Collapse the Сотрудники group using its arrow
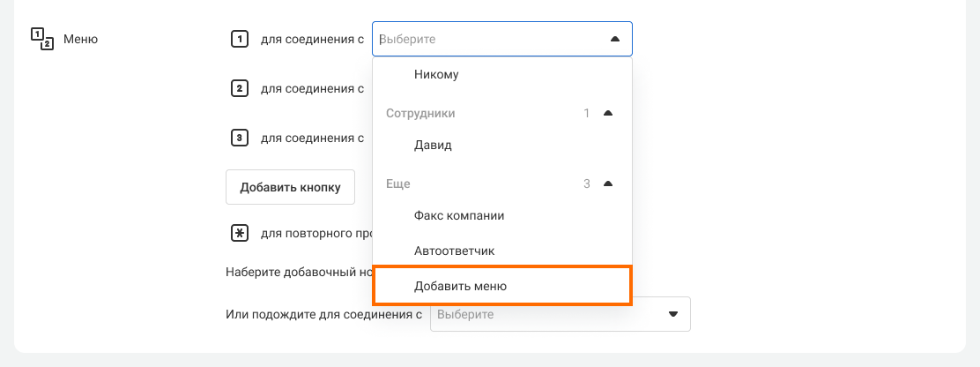 tap(607, 114)
